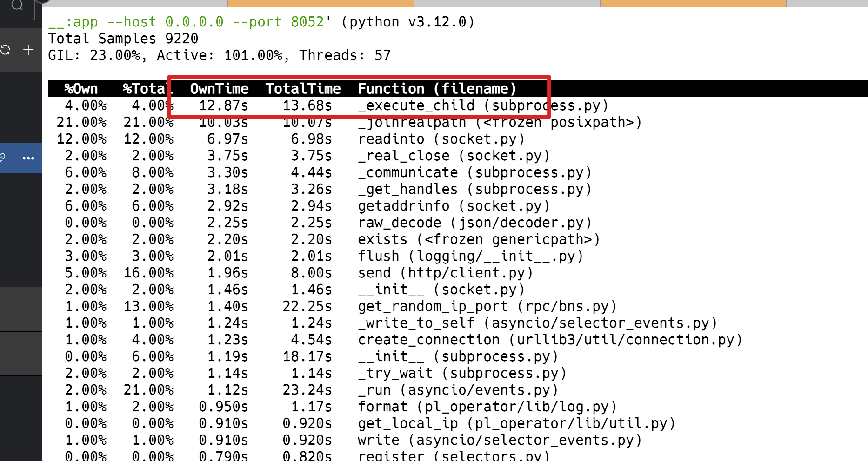868x461 pixels.
Task: Click the Function (filename) column header
Action: 437,89
